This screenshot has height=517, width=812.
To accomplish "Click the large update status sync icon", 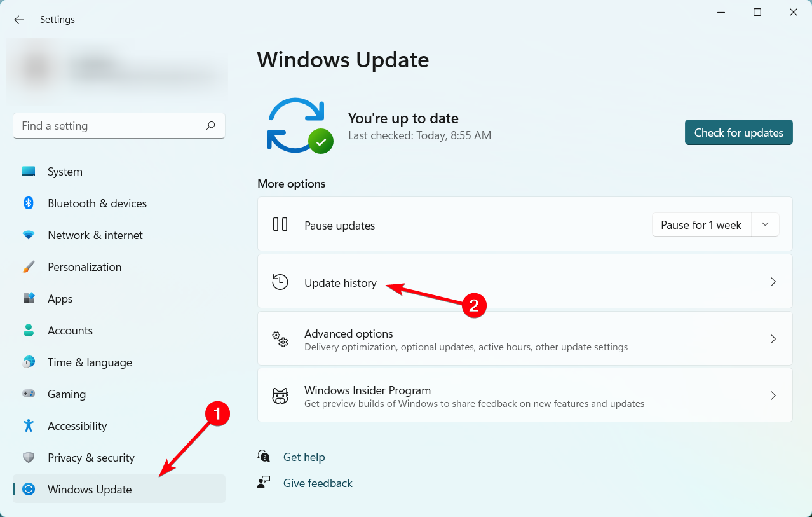I will tap(301, 125).
